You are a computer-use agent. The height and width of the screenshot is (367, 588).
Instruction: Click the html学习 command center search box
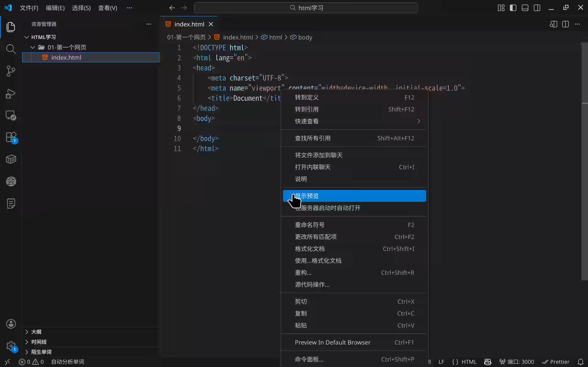click(x=306, y=8)
